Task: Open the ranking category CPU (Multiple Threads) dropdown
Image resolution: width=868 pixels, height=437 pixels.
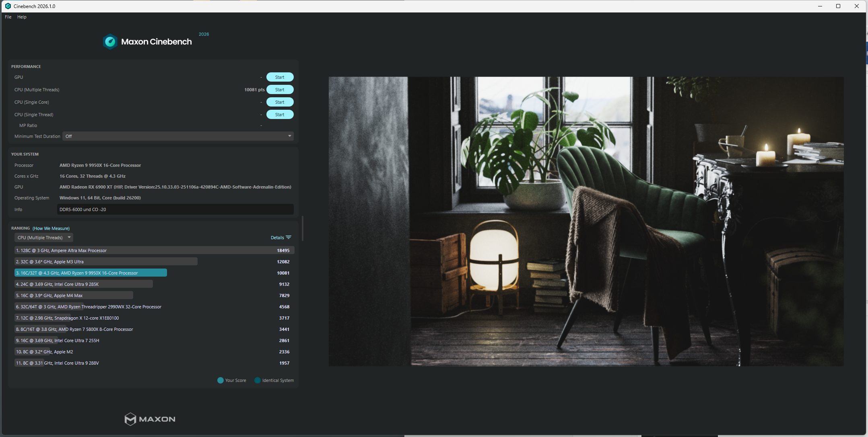Action: click(x=43, y=238)
